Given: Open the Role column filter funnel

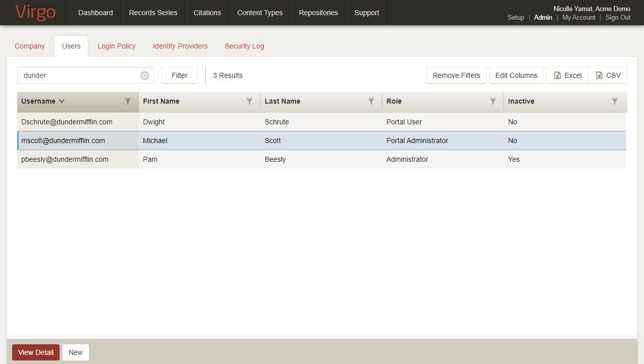Looking at the screenshot, I should point(493,102).
